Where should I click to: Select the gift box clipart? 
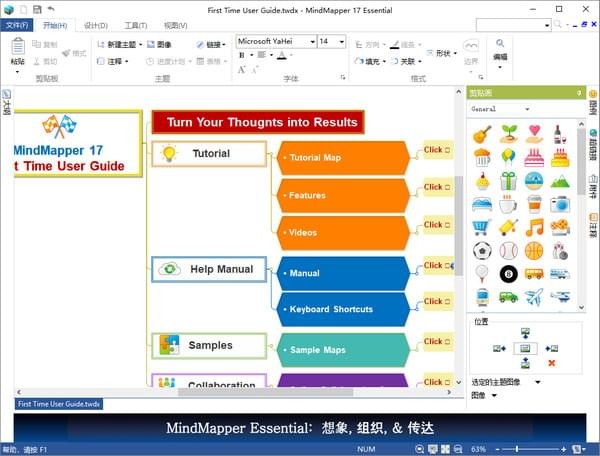tap(508, 181)
